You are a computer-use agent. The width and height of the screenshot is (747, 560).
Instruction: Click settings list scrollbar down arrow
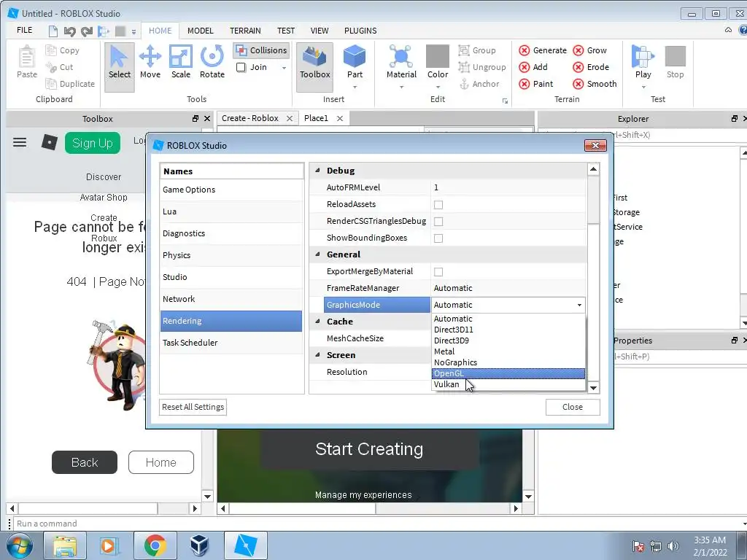pos(593,388)
